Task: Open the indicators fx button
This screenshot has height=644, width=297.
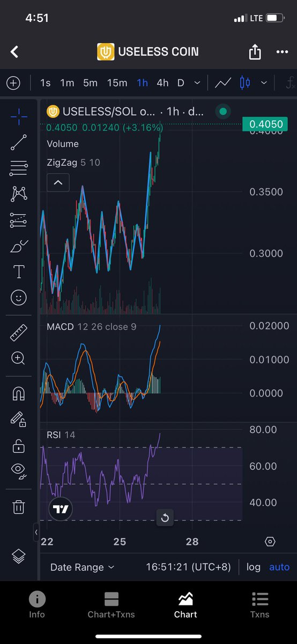Action: pos(290,83)
